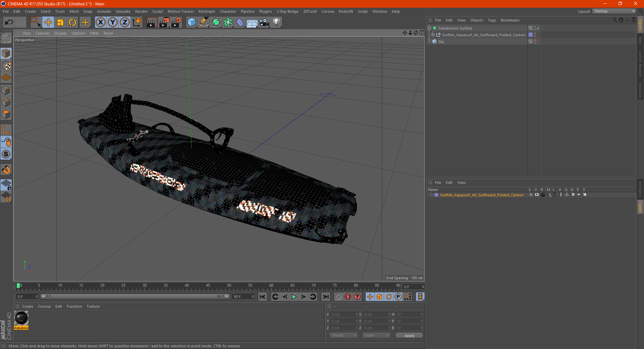Viewport: 644px width, 349px height.
Task: Select Points mode in left sidebar
Action: point(6,90)
